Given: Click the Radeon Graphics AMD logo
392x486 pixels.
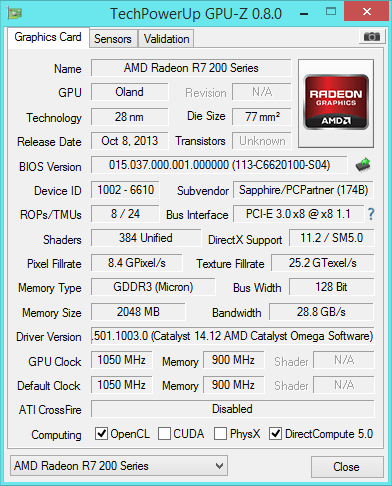Looking at the screenshot, I should coord(336,103).
